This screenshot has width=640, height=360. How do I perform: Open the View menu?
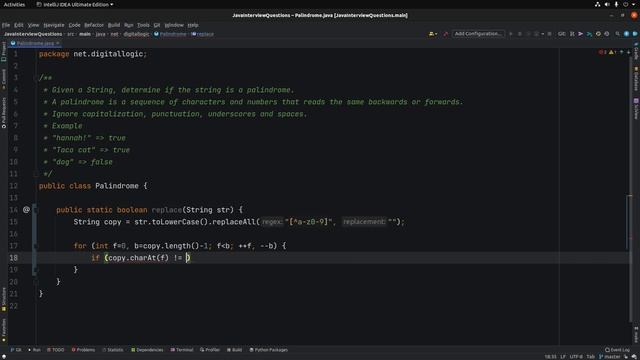click(x=33, y=25)
